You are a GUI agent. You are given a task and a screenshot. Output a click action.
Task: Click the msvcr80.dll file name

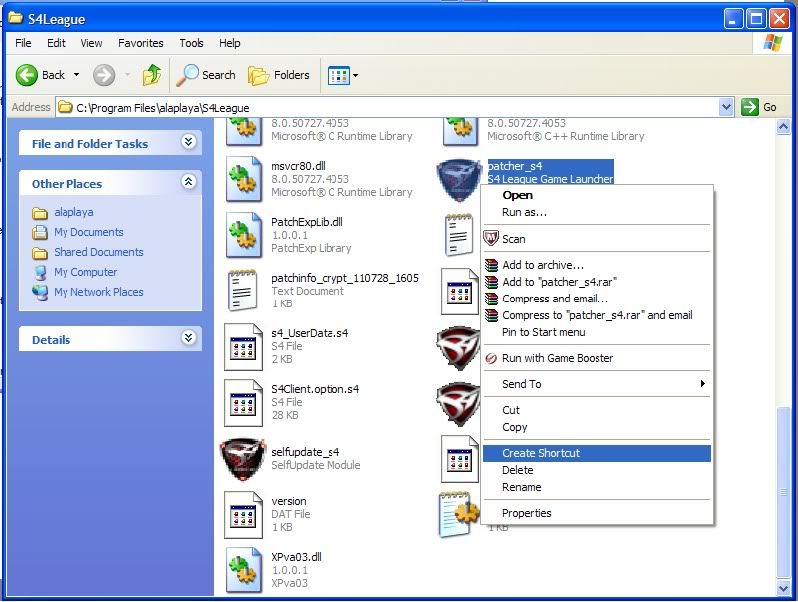[x=298, y=166]
